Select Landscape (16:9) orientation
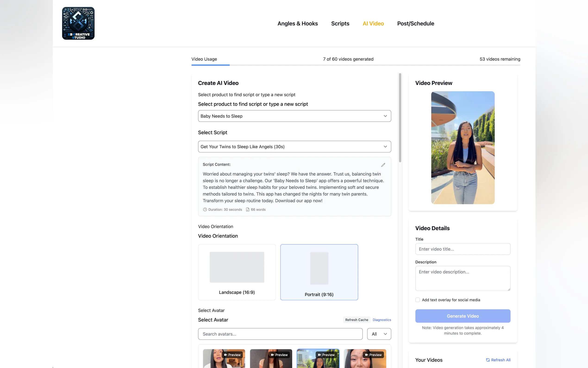The height and width of the screenshot is (368, 588). [237, 272]
